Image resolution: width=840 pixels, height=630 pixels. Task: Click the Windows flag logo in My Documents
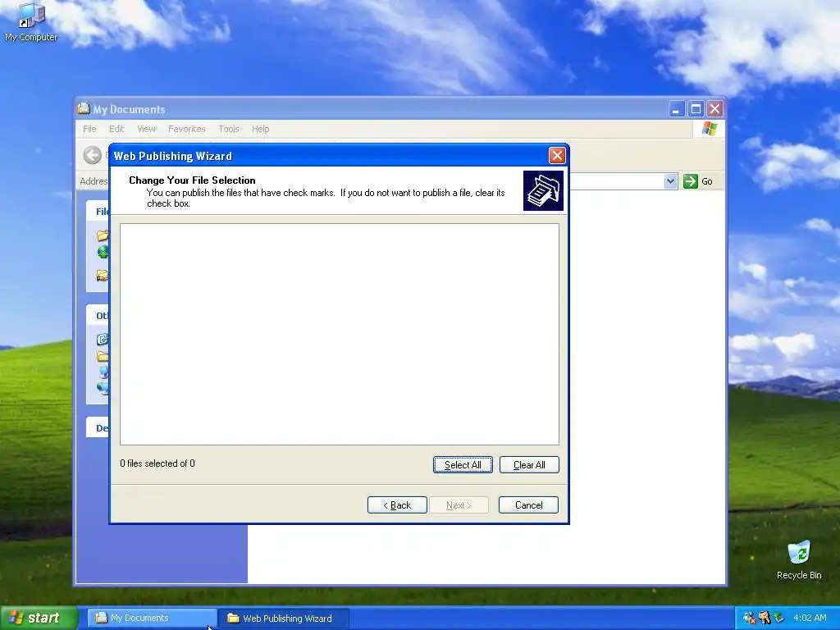pos(710,129)
